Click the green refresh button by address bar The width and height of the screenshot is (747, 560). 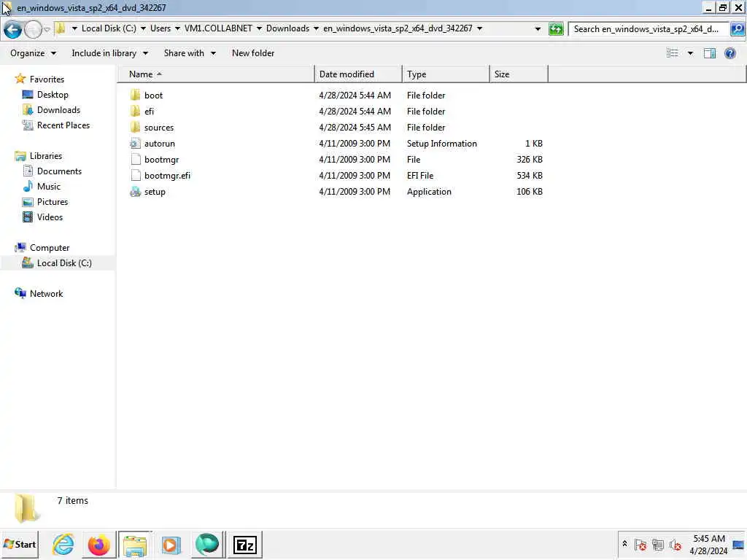point(555,29)
